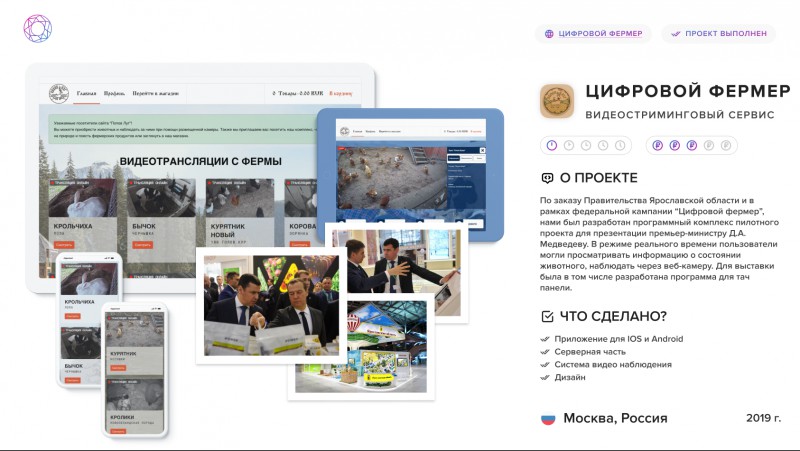Click the highlighted purple clock icon
800x451 pixels.
[x=552, y=145]
